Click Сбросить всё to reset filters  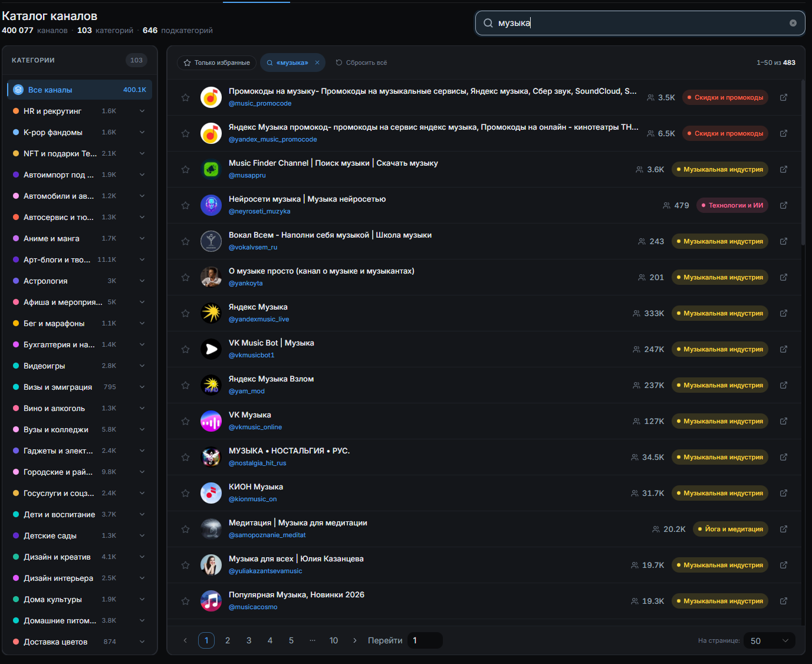(x=361, y=63)
